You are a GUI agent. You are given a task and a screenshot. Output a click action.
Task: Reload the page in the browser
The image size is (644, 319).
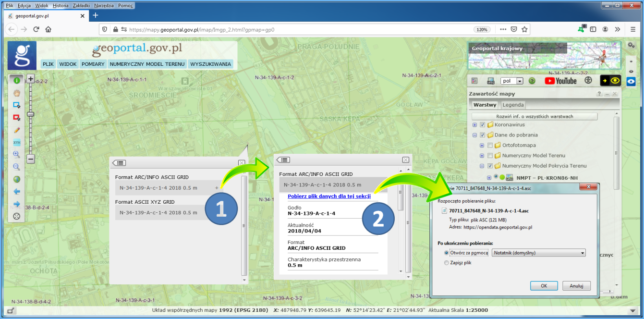coord(36,29)
